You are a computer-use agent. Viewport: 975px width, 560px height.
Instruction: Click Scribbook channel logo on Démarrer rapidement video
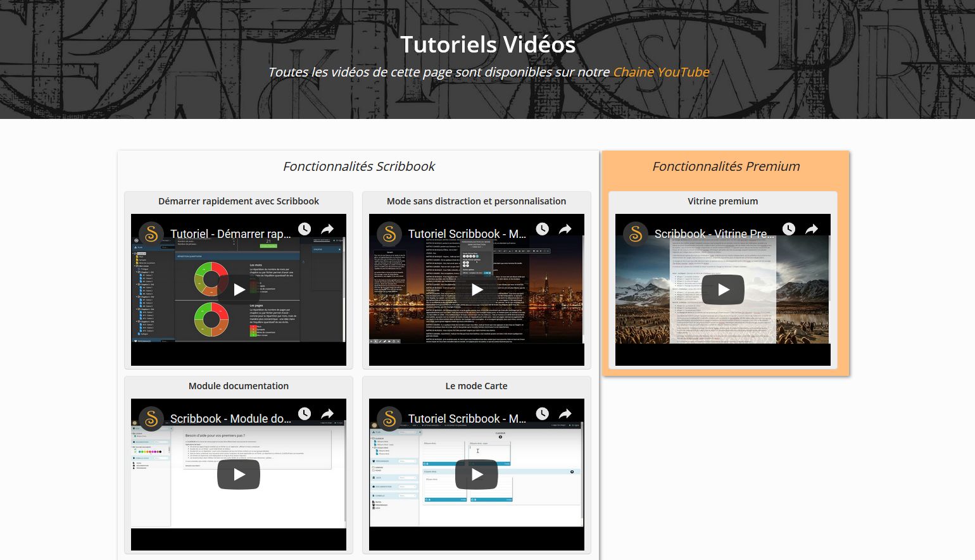[151, 234]
